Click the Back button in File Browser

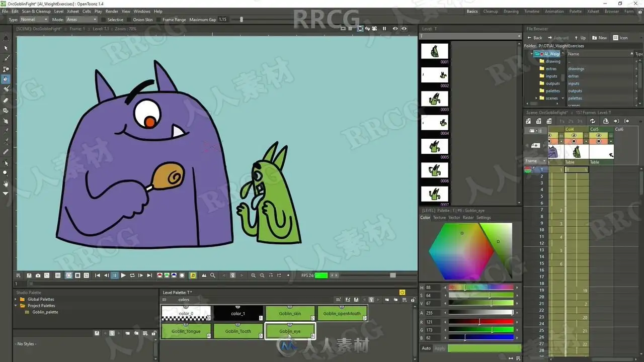(534, 38)
